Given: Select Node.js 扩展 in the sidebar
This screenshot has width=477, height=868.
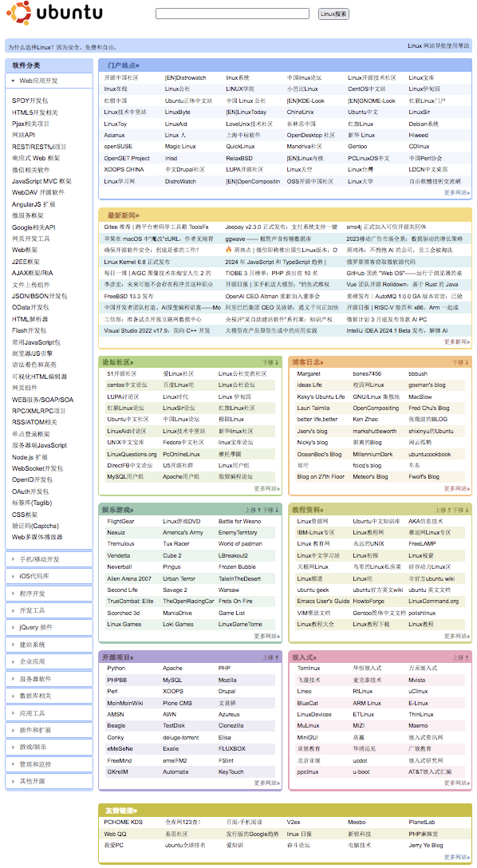Looking at the screenshot, I should tap(30, 457).
